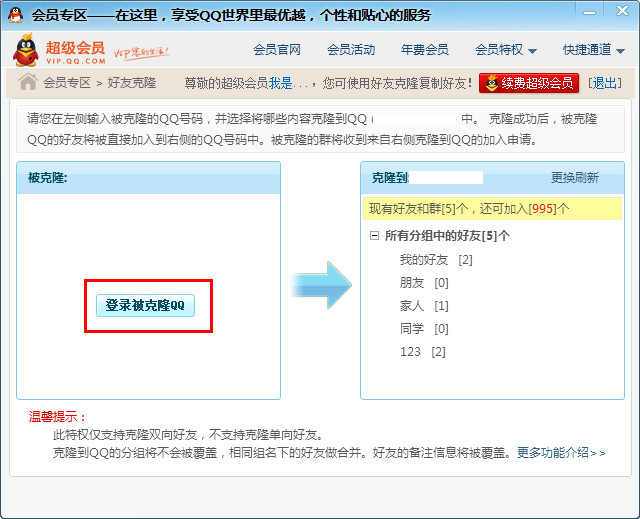Click the QQ penguin icon in title bar
The width and height of the screenshot is (640, 519).
tap(16, 15)
